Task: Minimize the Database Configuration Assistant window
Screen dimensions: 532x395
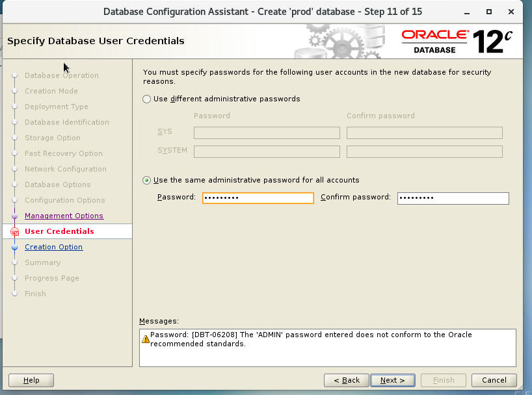Action: coord(467,12)
